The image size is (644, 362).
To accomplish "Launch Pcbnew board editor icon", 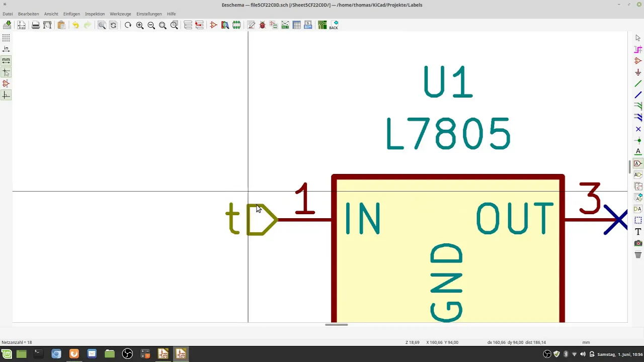I will [x=322, y=25].
